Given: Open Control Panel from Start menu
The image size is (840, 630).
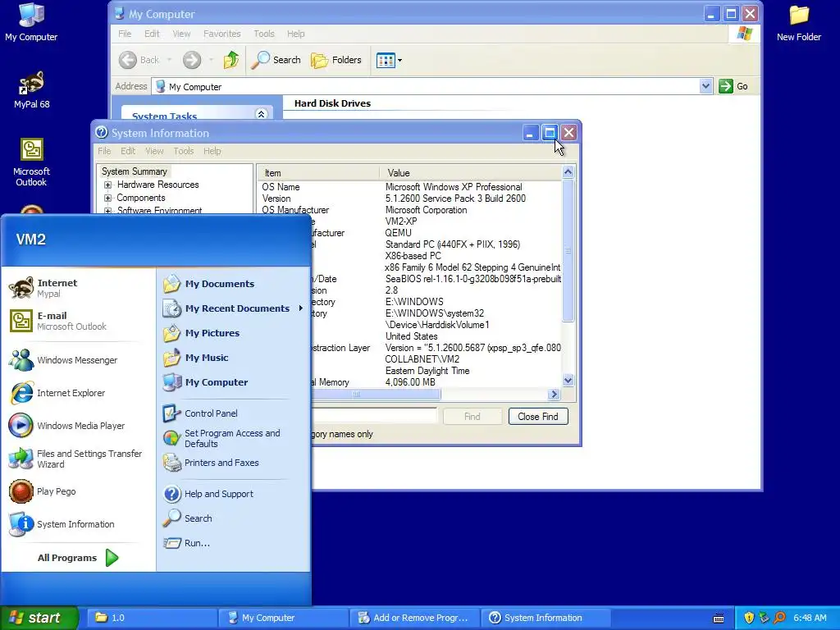Looking at the screenshot, I should (x=233, y=413).
